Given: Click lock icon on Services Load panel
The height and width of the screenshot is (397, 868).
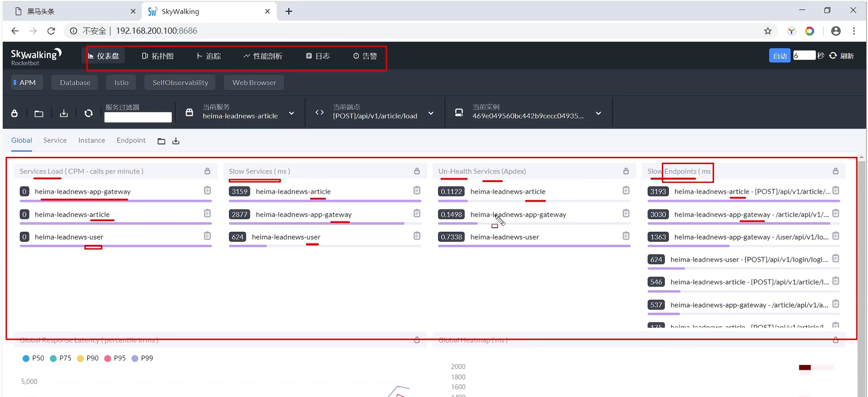Looking at the screenshot, I should click(207, 171).
